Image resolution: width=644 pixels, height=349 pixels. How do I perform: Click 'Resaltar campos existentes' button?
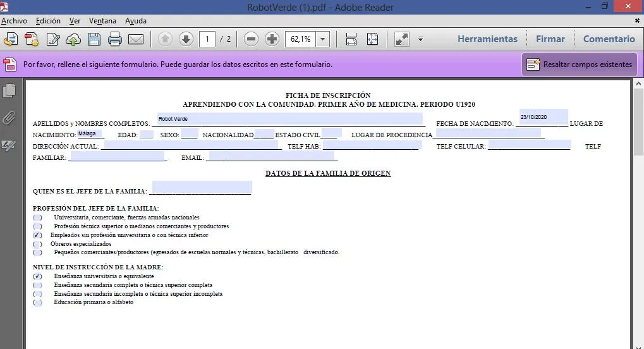[580, 64]
